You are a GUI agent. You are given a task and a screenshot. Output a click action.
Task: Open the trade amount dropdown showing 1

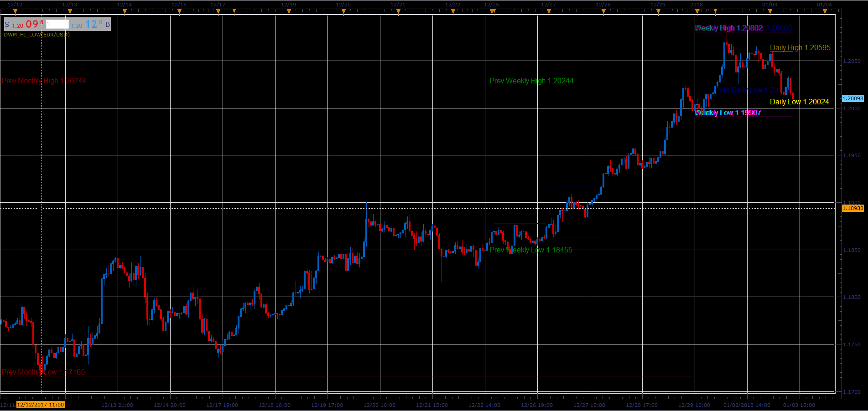pos(57,25)
